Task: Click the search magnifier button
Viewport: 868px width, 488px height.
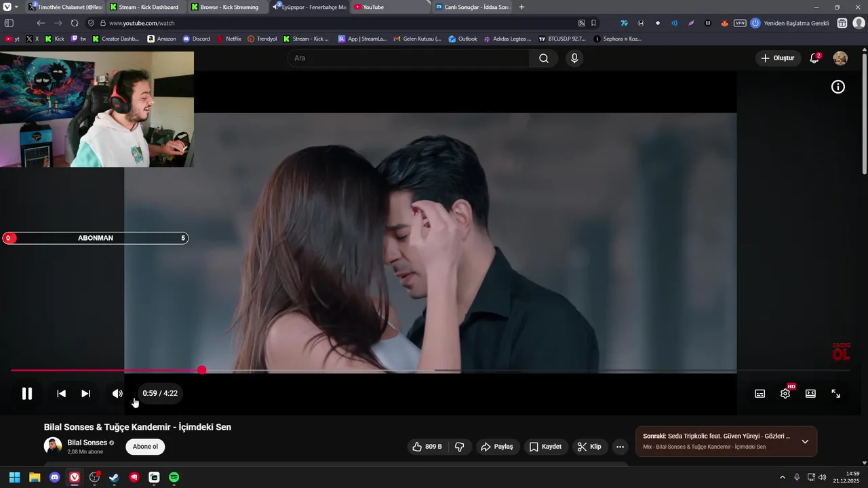Action: click(x=544, y=58)
